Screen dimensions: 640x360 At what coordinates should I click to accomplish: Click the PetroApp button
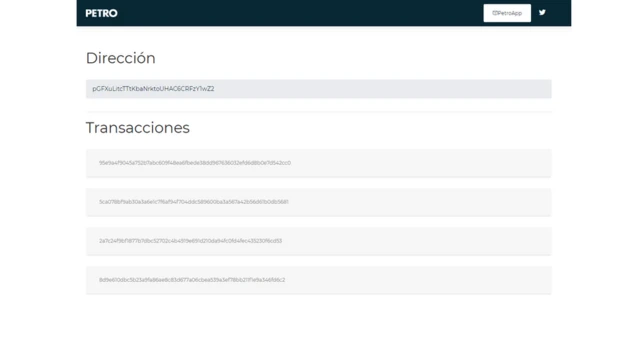pos(507,13)
